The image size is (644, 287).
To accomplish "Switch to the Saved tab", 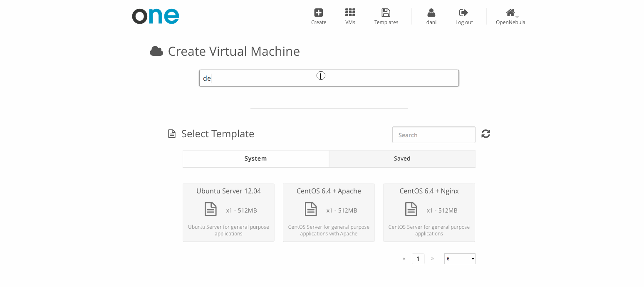I will click(402, 158).
